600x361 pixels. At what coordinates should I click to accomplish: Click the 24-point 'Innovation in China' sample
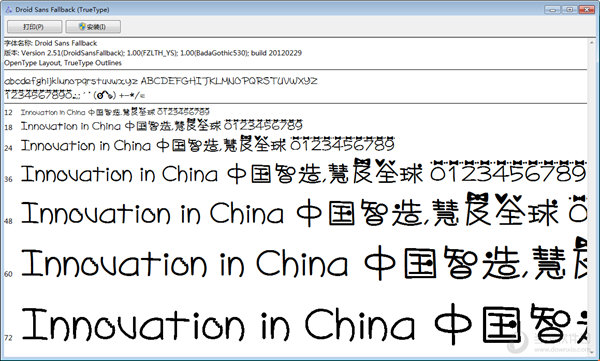point(208,145)
